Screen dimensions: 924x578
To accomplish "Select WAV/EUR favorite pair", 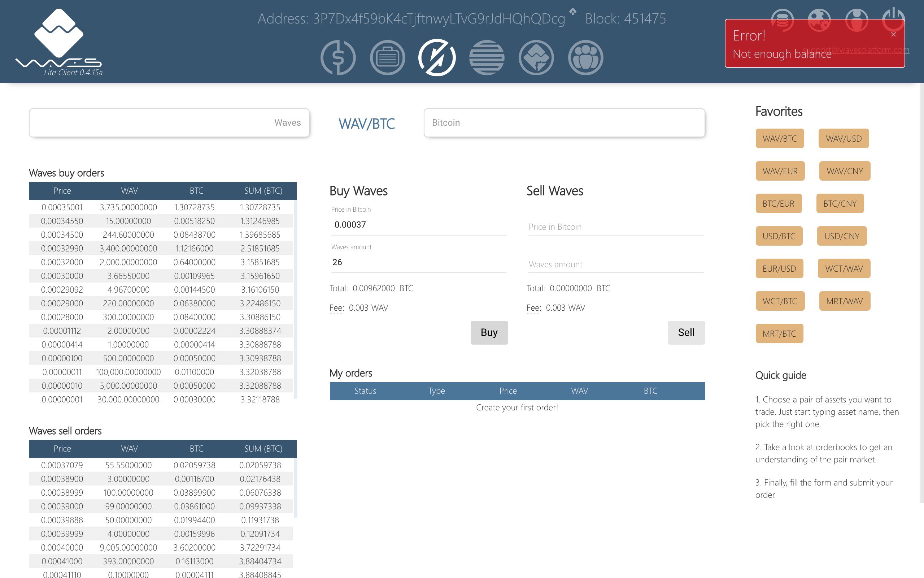I will tap(780, 171).
